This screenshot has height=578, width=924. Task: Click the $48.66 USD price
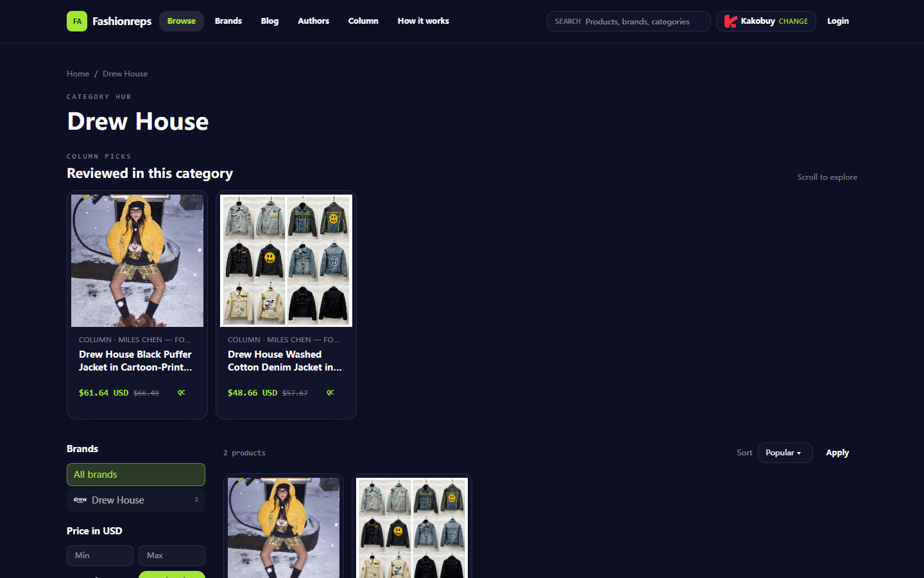[x=252, y=393]
